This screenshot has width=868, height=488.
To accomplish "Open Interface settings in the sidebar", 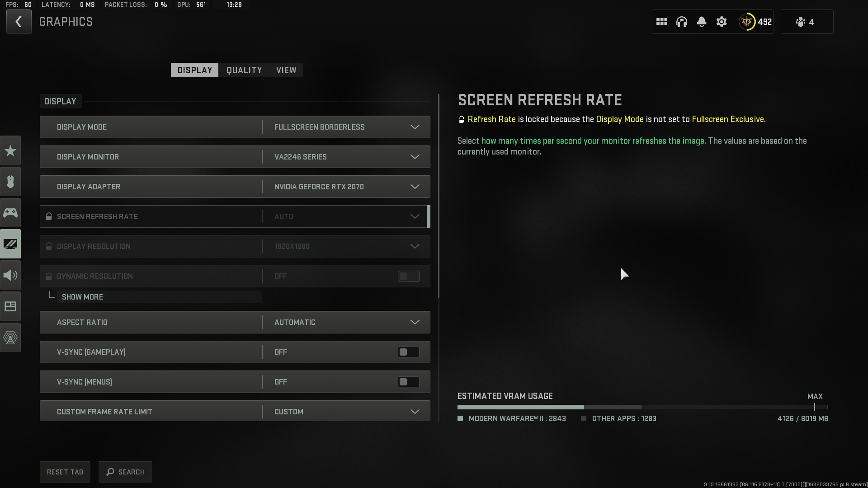I will pos(10,306).
